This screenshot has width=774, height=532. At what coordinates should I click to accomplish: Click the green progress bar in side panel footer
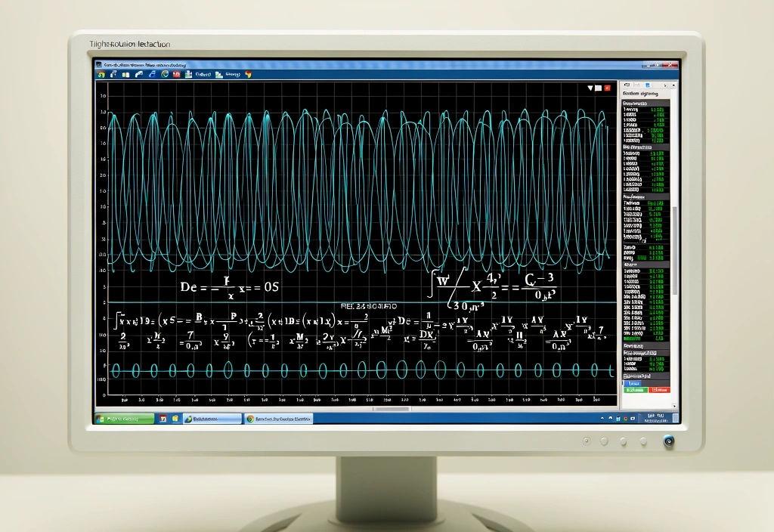(636, 390)
